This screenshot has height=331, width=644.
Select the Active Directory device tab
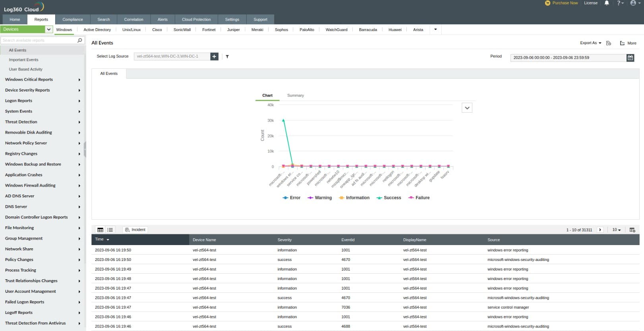point(97,30)
